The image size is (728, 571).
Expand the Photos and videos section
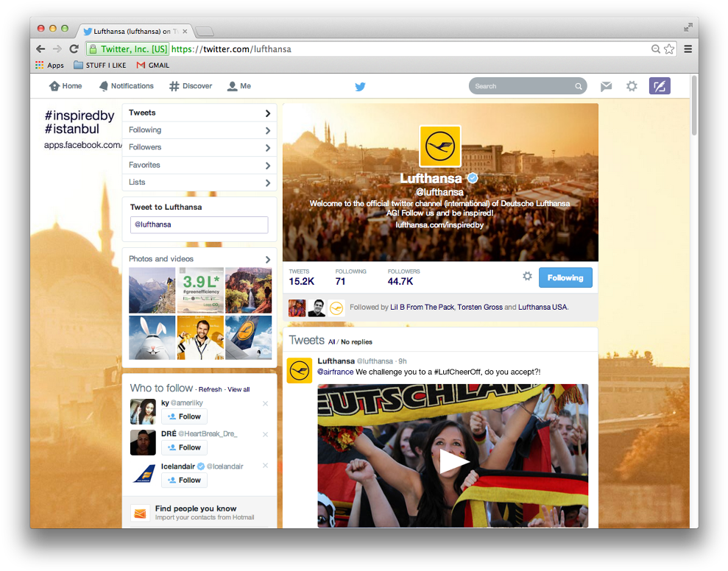pos(199,259)
